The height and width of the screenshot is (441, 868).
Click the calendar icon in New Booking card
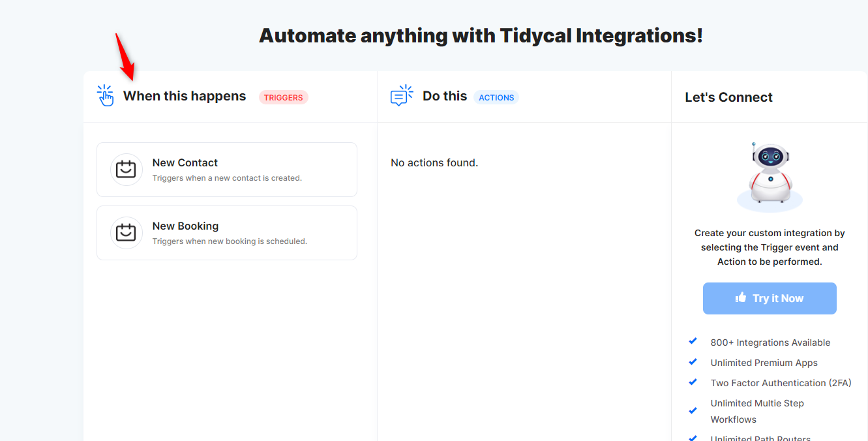point(126,233)
